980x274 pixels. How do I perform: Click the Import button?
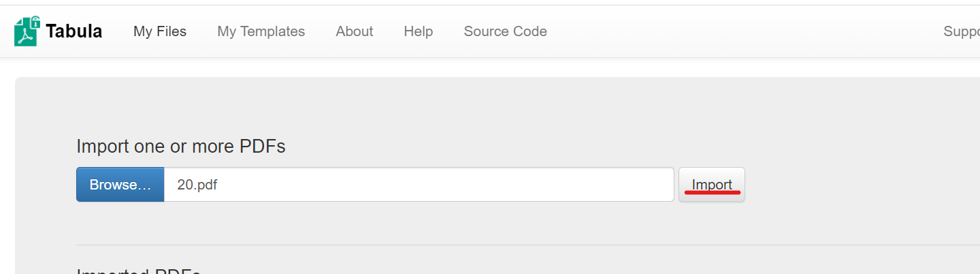tap(712, 185)
